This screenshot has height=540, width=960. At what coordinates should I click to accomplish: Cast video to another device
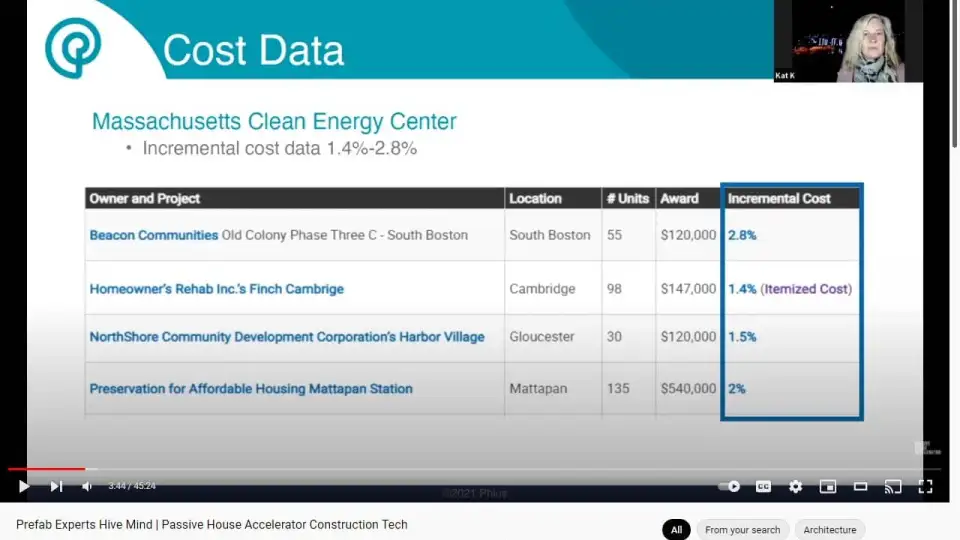(893, 486)
